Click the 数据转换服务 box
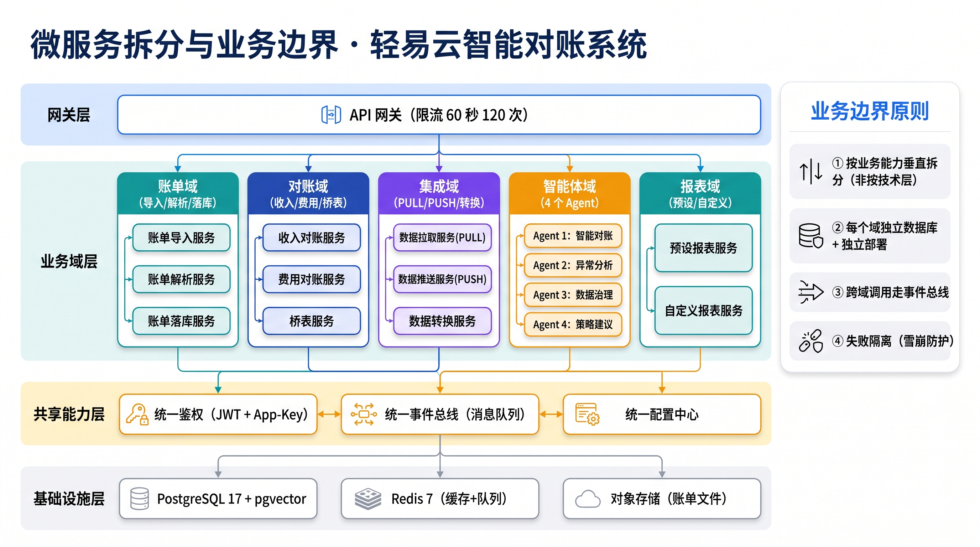The height and width of the screenshot is (547, 980). [442, 321]
